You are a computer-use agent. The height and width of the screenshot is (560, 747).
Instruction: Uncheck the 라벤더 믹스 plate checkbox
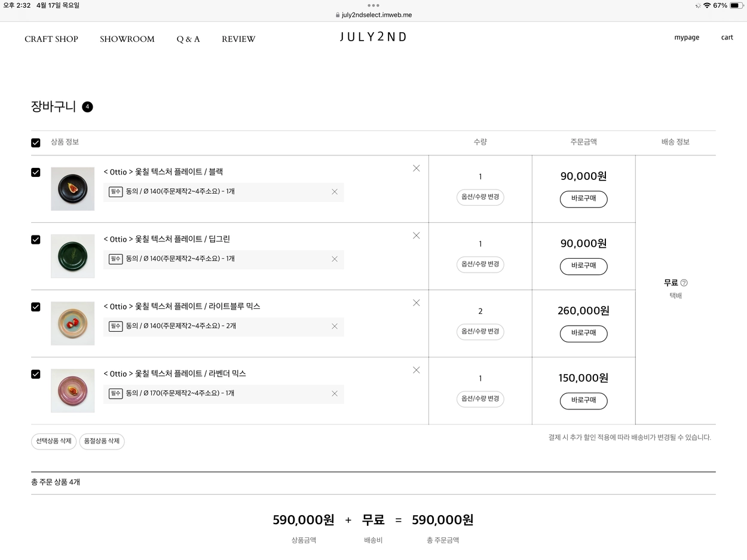[36, 374]
